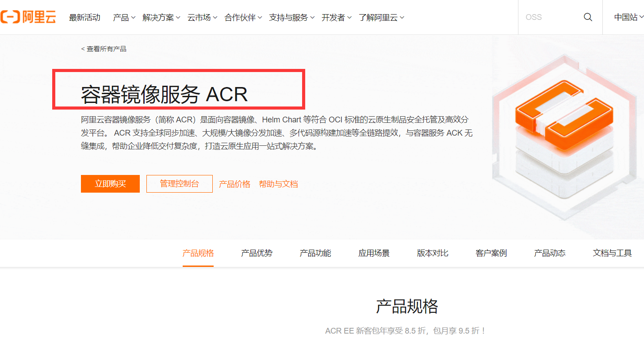Click the ACR EE 新客包年 discount text
Viewport: 644px width, 338px height.
point(406,330)
